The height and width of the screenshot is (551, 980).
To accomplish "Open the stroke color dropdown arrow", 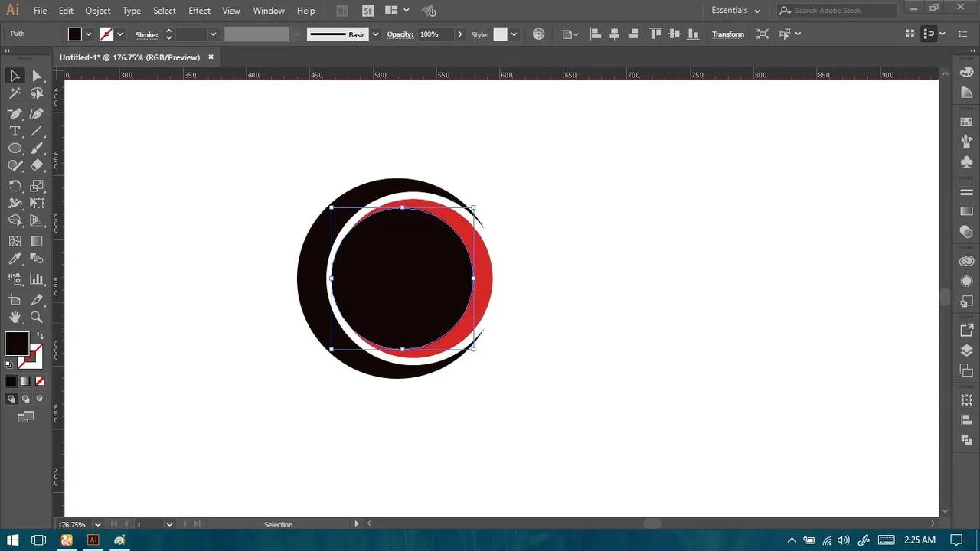I will pos(120,34).
